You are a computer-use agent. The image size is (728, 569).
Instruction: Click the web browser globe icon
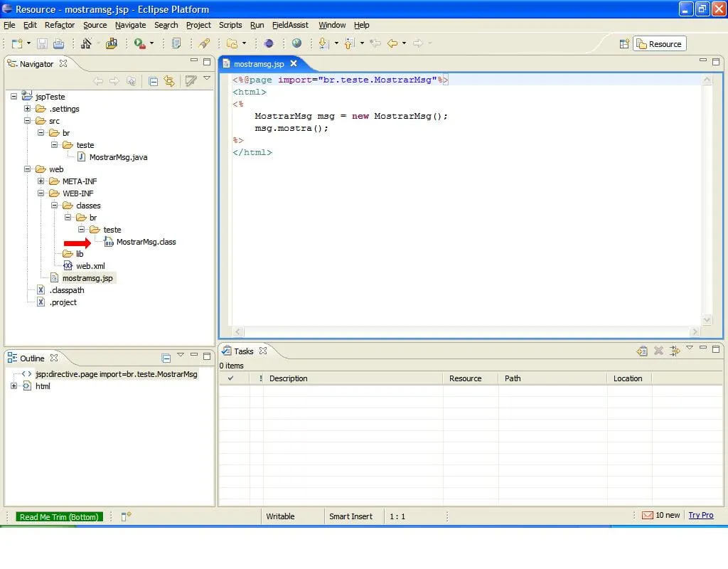(296, 43)
